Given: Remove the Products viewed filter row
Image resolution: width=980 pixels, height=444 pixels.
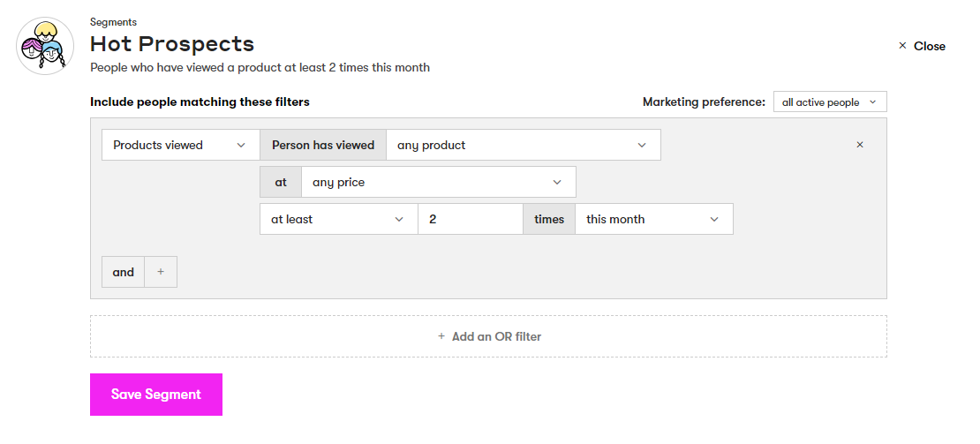Looking at the screenshot, I should click(x=860, y=145).
